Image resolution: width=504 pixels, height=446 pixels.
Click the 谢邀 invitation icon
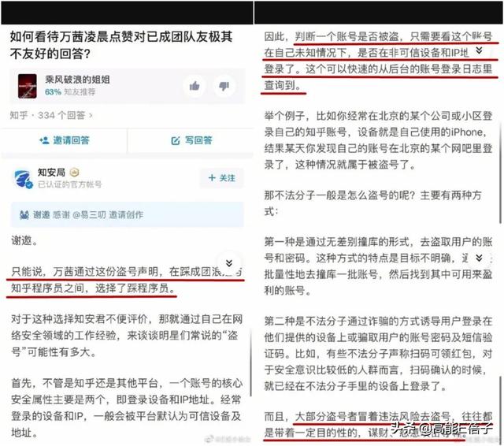(x=24, y=215)
